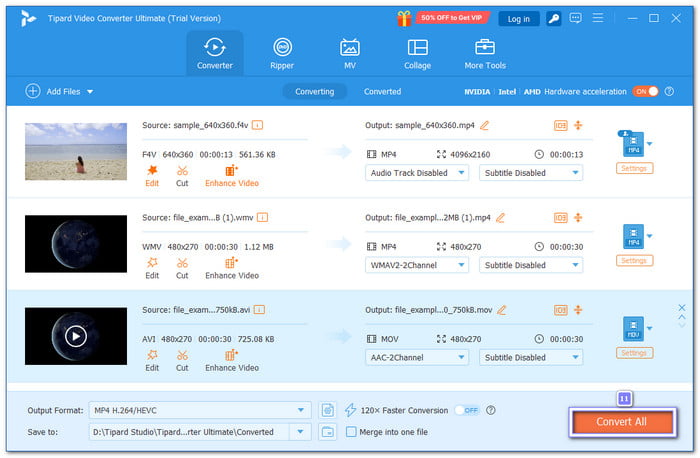700x458 pixels.
Task: Switch to the Converted tab
Action: pyautogui.click(x=382, y=91)
